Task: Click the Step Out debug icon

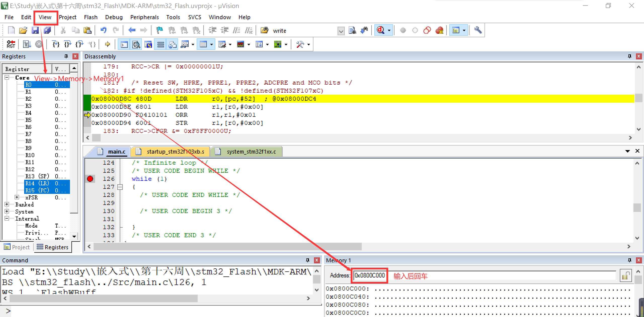Action: pyautogui.click(x=79, y=44)
